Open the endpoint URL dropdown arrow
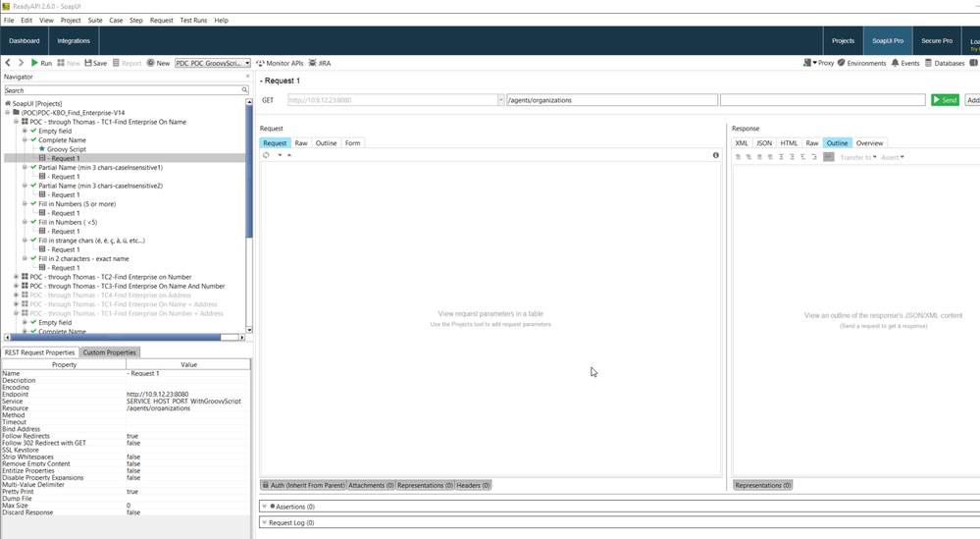Viewport: 980px width, 539px height. [500, 100]
